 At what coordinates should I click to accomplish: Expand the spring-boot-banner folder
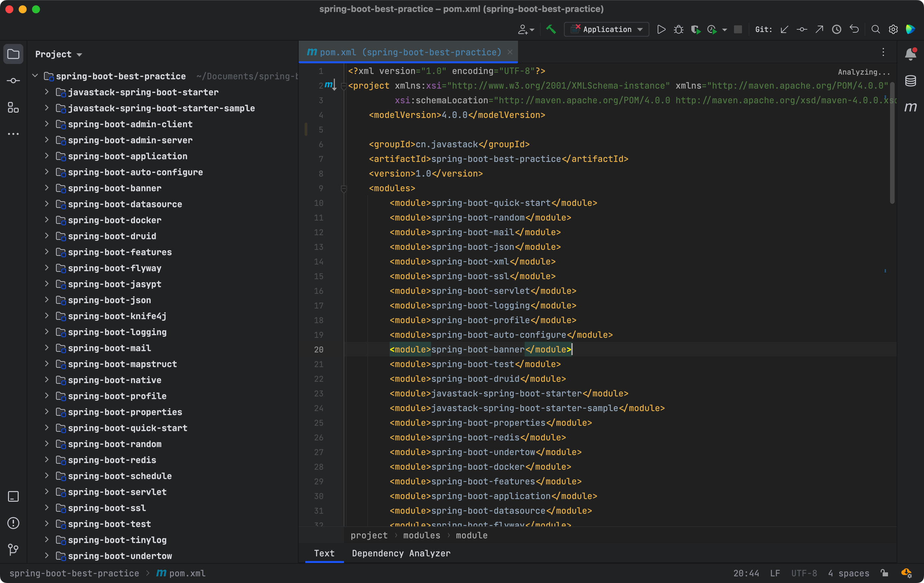(x=47, y=188)
